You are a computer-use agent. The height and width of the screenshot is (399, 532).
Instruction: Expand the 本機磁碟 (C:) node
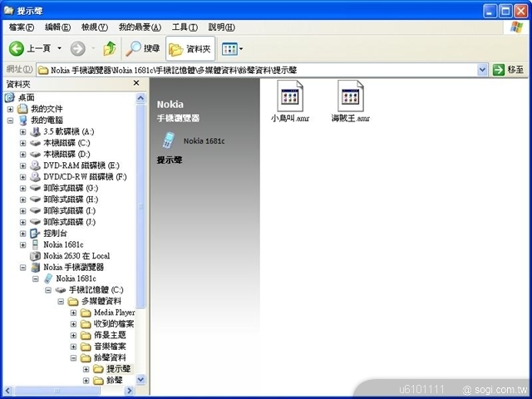(x=22, y=143)
